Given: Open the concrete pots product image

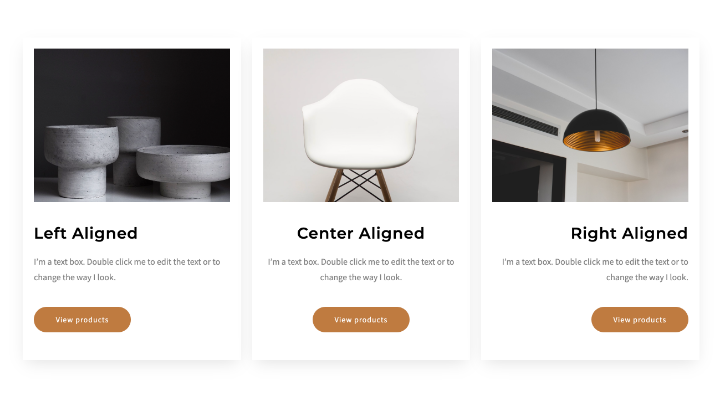Looking at the screenshot, I should (x=132, y=125).
